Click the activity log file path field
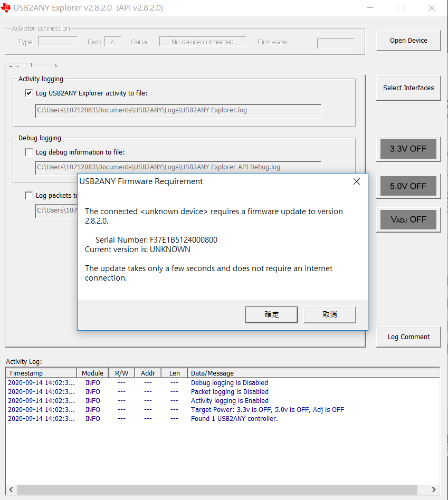This screenshot has width=448, height=500. pyautogui.click(x=178, y=111)
